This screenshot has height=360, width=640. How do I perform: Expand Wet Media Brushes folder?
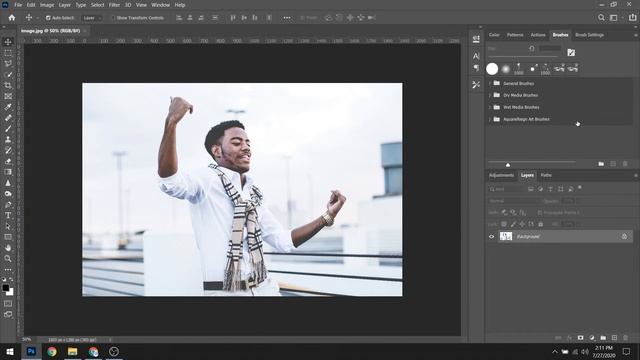(x=490, y=107)
